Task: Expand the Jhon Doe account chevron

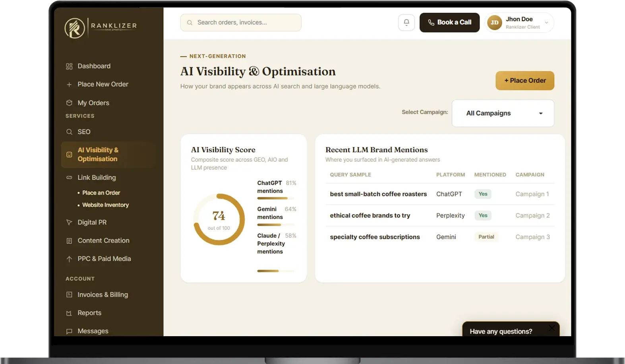Action: point(546,23)
